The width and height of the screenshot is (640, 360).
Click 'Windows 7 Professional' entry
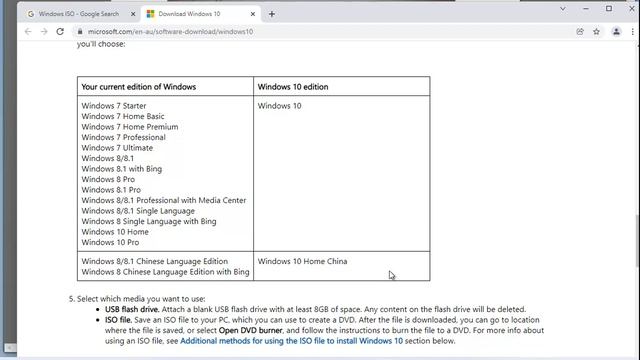(123, 138)
